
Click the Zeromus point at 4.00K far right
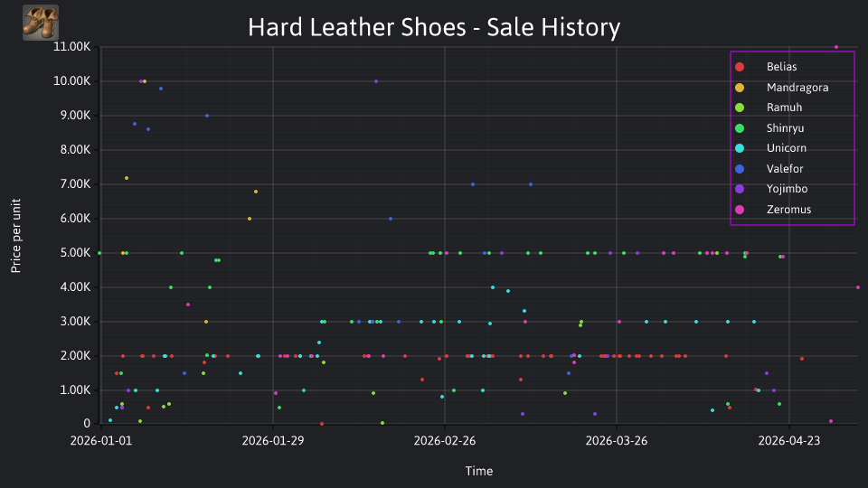pos(857,287)
